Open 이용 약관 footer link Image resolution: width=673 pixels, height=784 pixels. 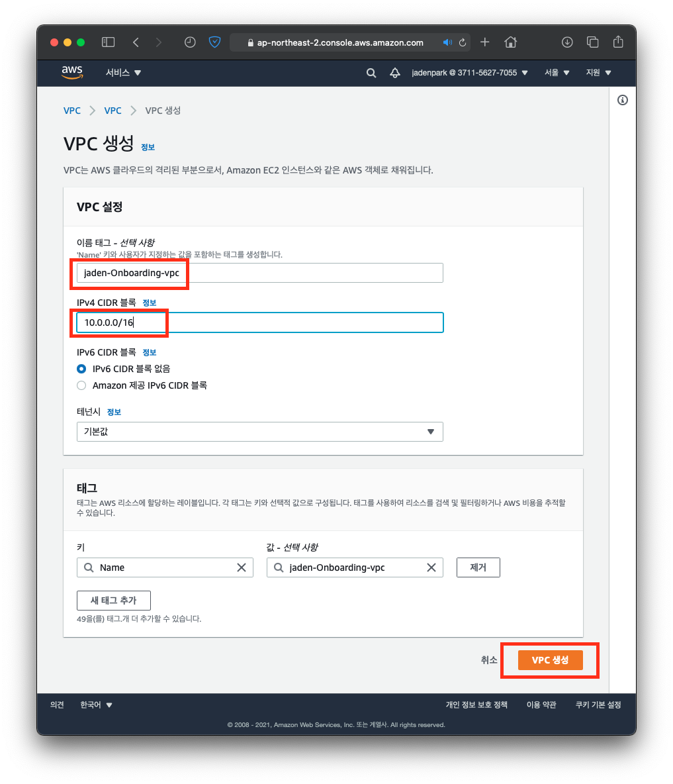point(541,705)
